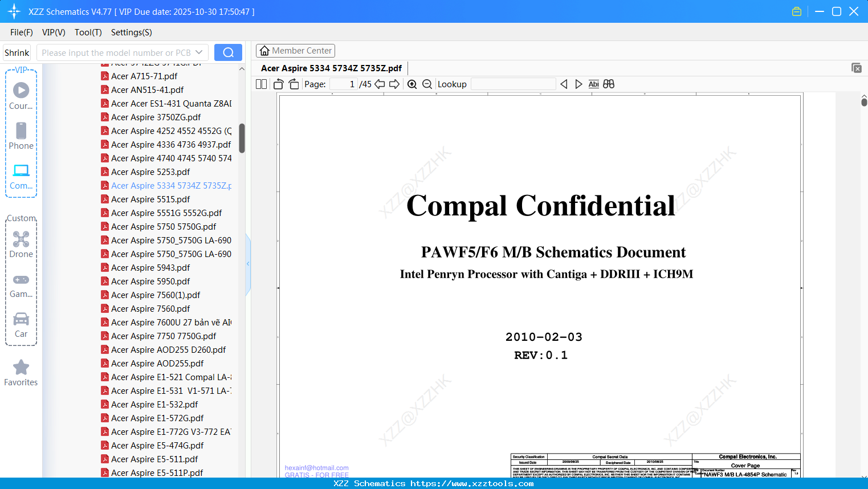Jump to previous lookup result
The width and height of the screenshot is (868, 489).
point(564,84)
